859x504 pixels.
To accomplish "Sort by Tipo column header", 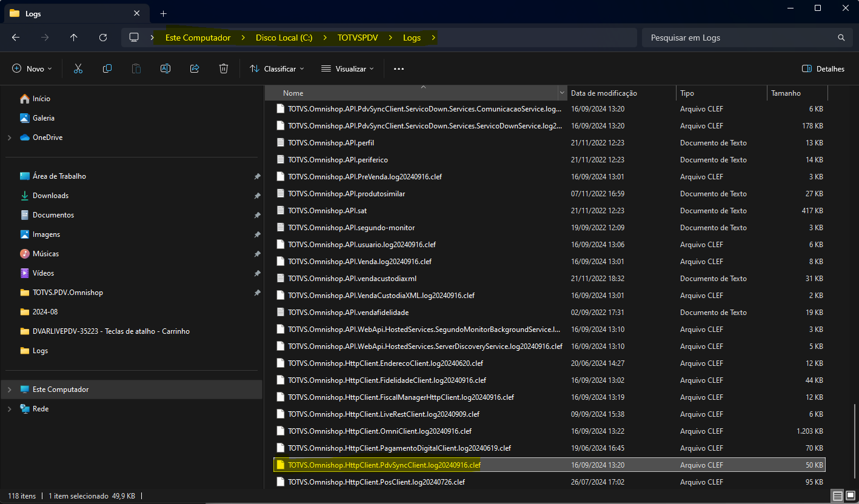I will [721, 93].
